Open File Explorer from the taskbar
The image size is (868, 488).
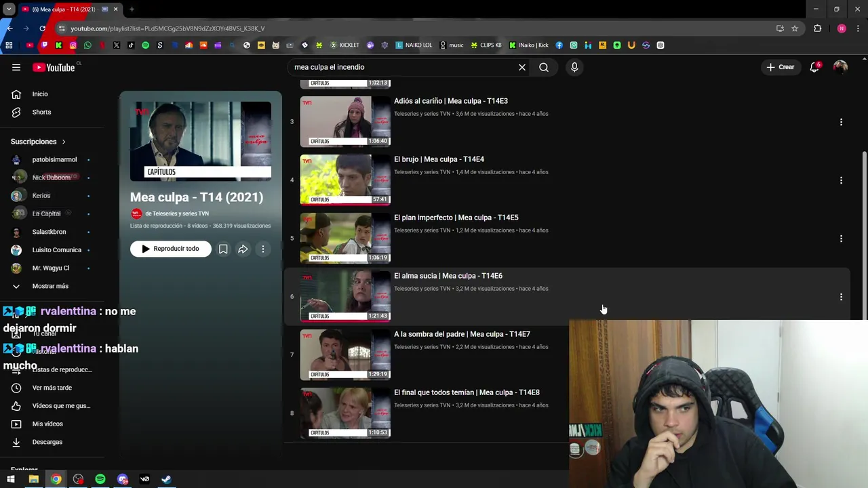click(33, 479)
